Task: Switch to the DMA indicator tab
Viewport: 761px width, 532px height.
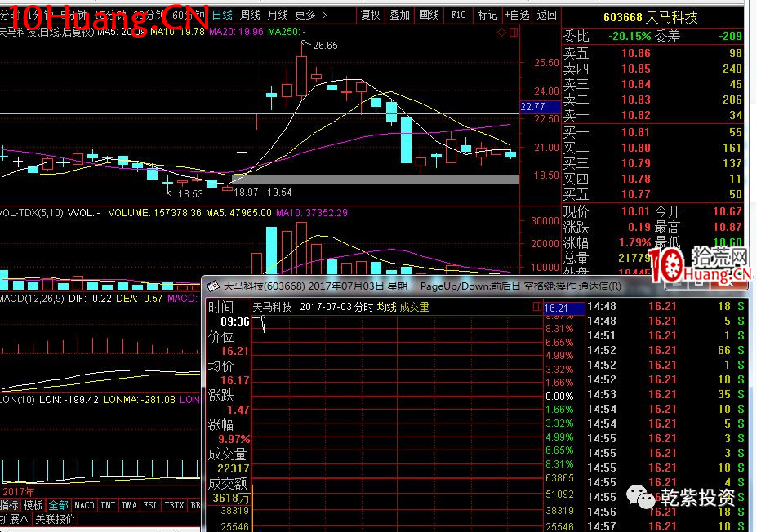Action: (130, 505)
